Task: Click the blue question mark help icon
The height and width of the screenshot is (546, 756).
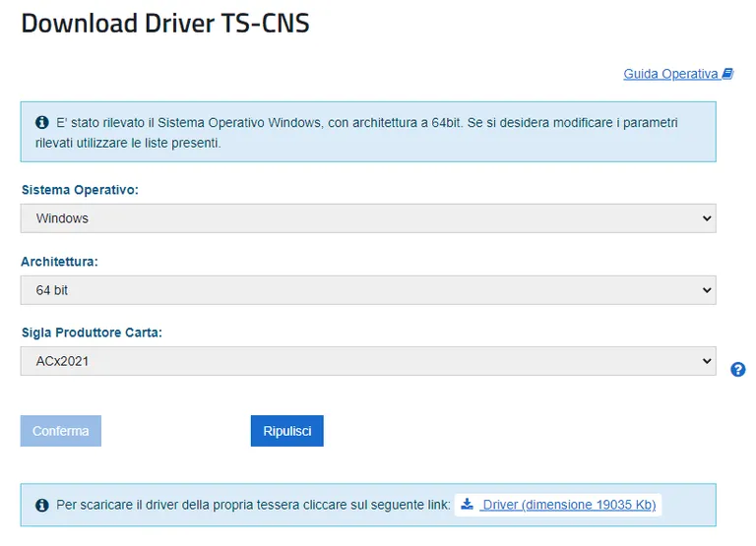Action: (x=737, y=370)
